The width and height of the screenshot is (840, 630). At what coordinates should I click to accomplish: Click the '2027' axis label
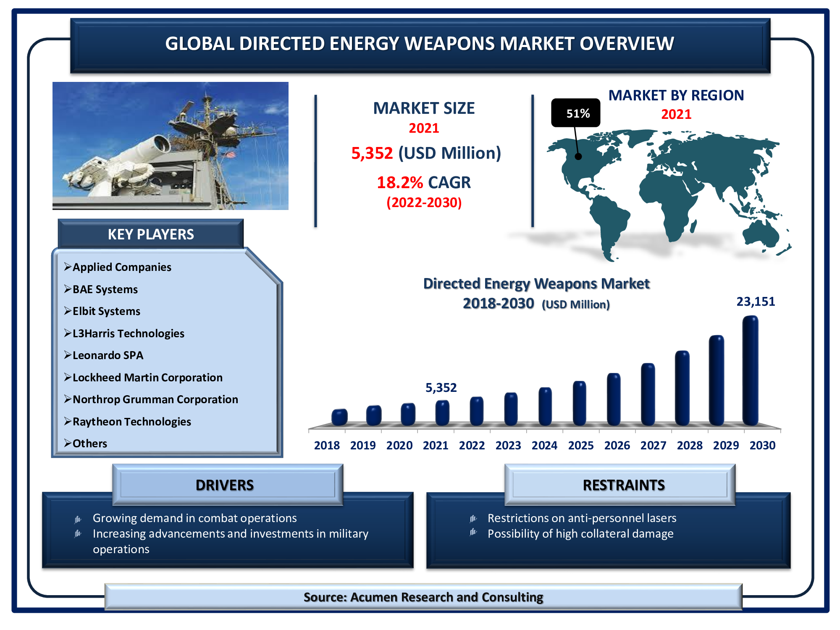pos(653,445)
